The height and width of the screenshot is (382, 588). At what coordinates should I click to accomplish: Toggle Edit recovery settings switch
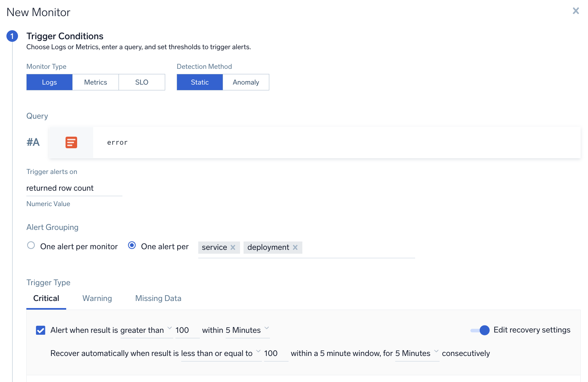tap(480, 330)
